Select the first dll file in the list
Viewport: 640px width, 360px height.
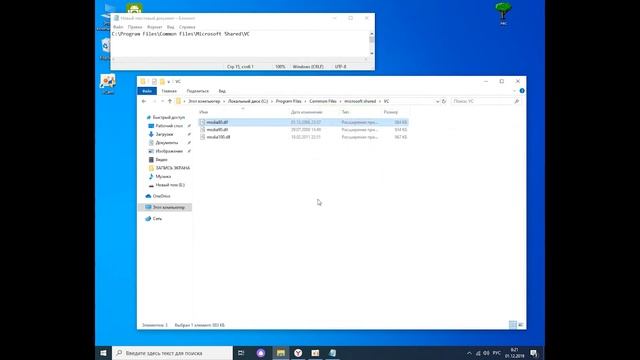(303, 122)
